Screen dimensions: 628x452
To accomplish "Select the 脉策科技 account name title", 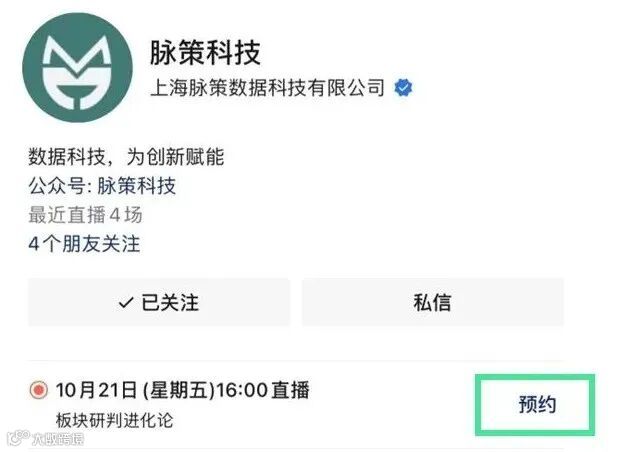I will (x=205, y=53).
